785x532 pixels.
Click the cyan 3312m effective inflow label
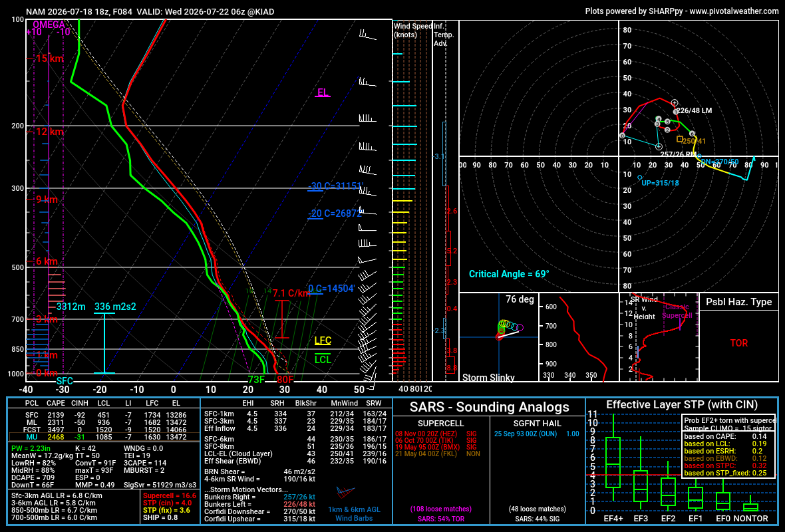pyautogui.click(x=71, y=307)
